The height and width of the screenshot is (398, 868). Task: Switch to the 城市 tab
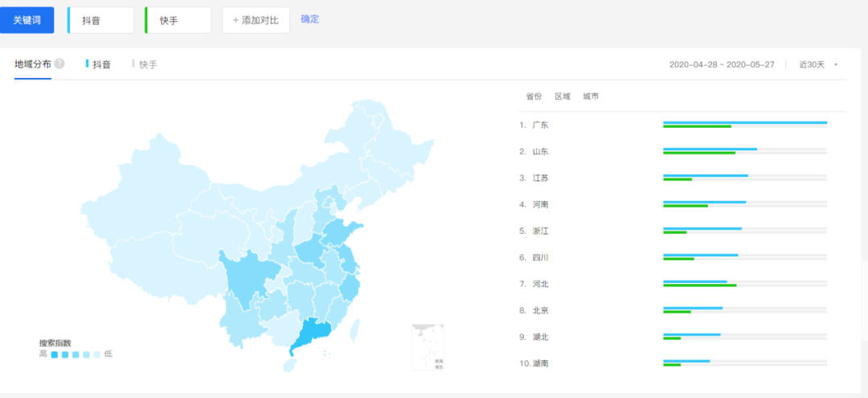[x=591, y=96]
